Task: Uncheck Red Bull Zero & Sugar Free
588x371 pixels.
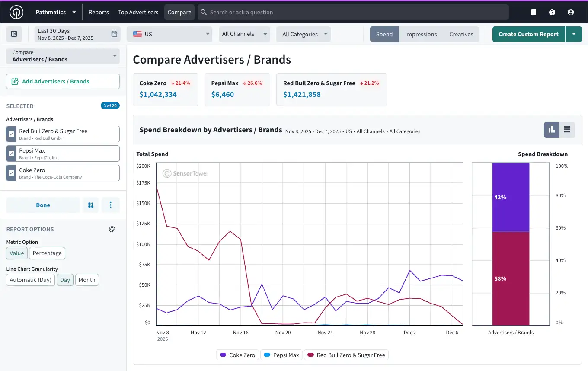Action: click(x=11, y=134)
